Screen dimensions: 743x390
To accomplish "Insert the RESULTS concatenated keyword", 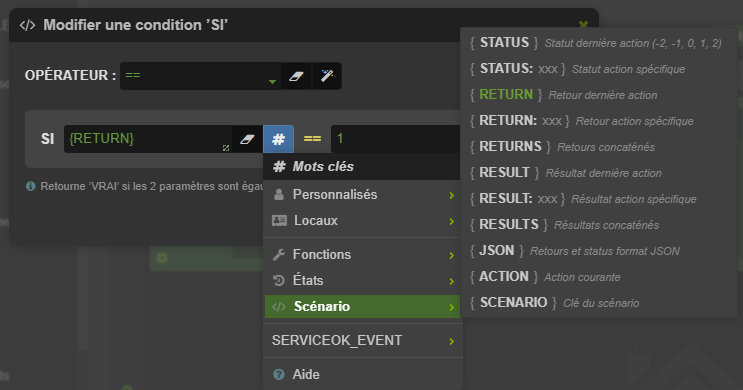I will tap(599, 225).
